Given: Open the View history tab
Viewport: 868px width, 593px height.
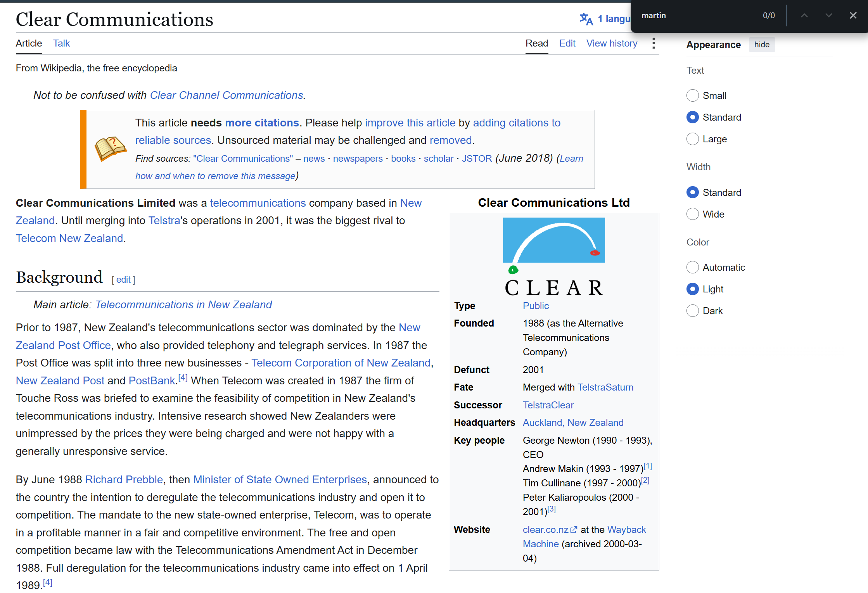Looking at the screenshot, I should click(612, 43).
